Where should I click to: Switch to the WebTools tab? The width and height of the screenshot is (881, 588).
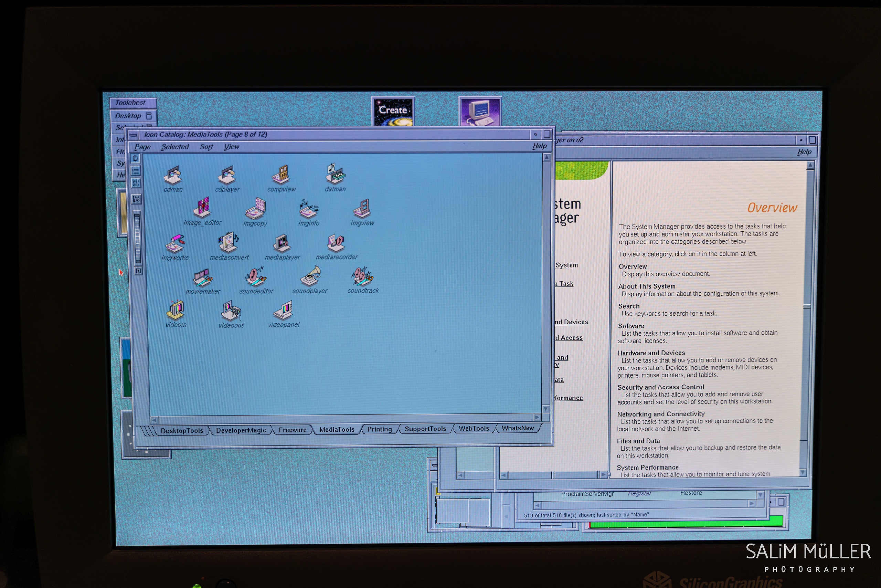(474, 429)
